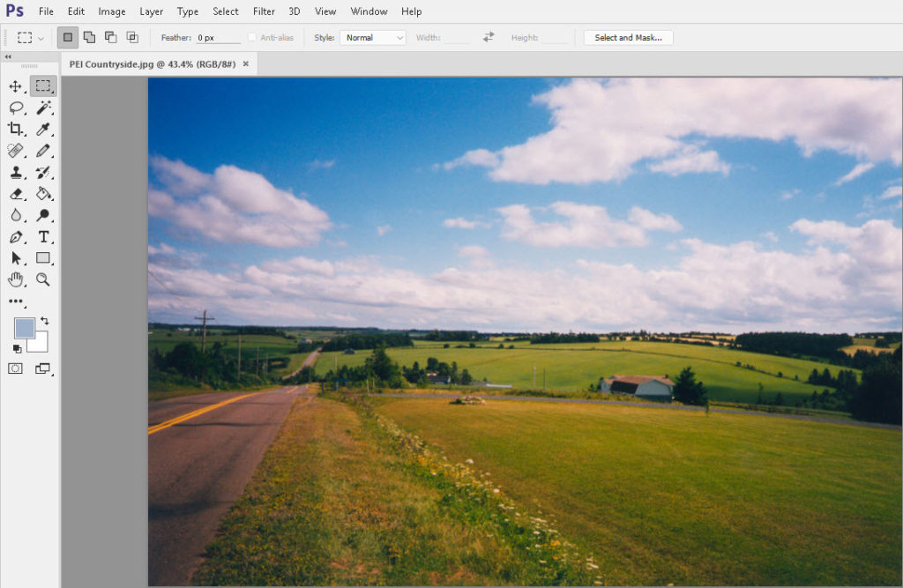Enable the Anti-alias checkbox
The width and height of the screenshot is (903, 588).
coord(250,37)
